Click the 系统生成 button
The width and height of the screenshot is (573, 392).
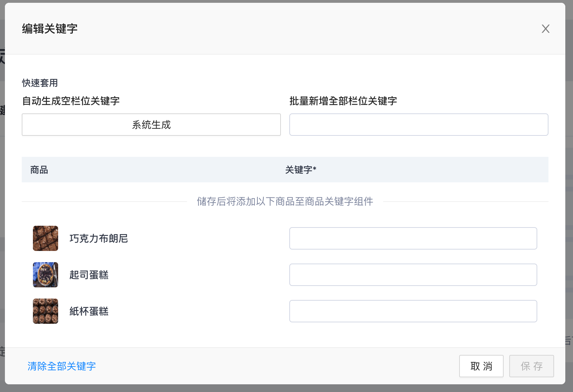pos(151,125)
